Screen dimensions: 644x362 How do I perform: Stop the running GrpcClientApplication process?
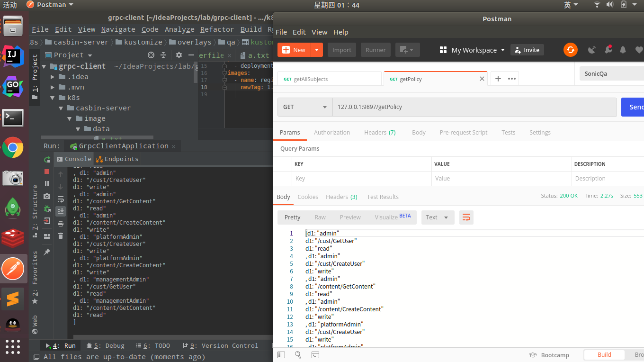click(x=47, y=172)
